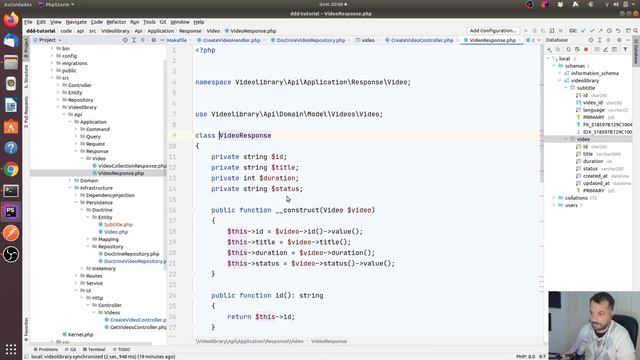Open the Git menu
The width and height of the screenshot is (640, 360).
pos(163,22)
